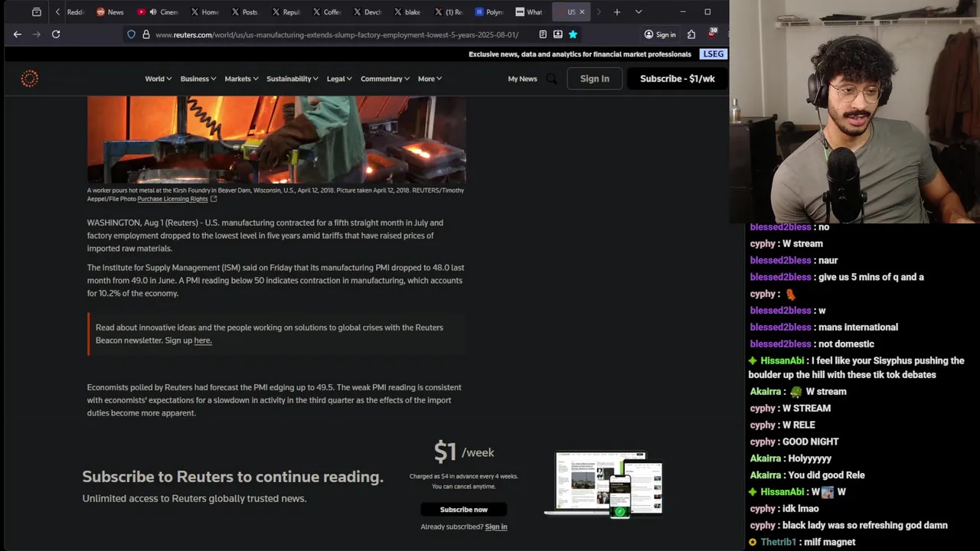Click HissanAbi's Sisyphus chat message
The width and height of the screenshot is (980, 551).
(x=856, y=367)
